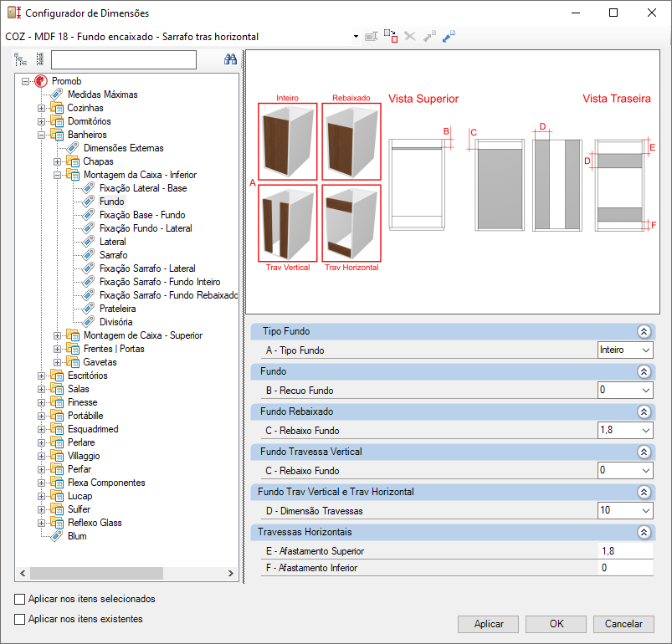The height and width of the screenshot is (644, 672).
Task: Expand Montagem de Caixa - Superior node
Action: tap(57, 335)
